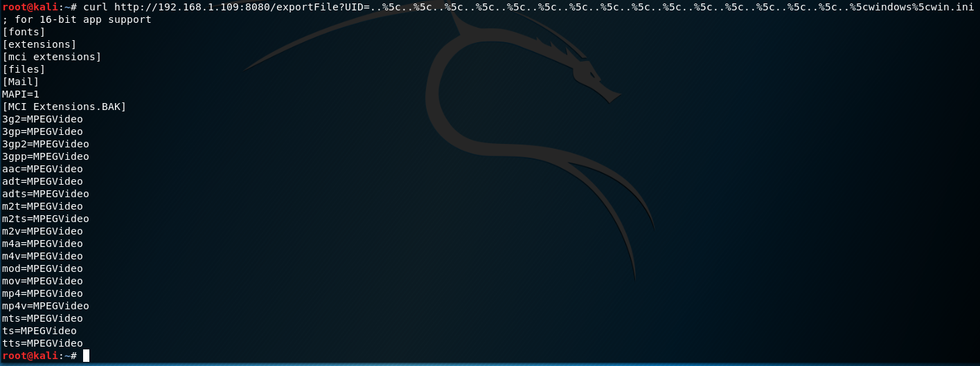Select the 3gp2=MPEGVideo entry
Image resolution: width=980 pixels, height=366 pixels.
(x=46, y=144)
